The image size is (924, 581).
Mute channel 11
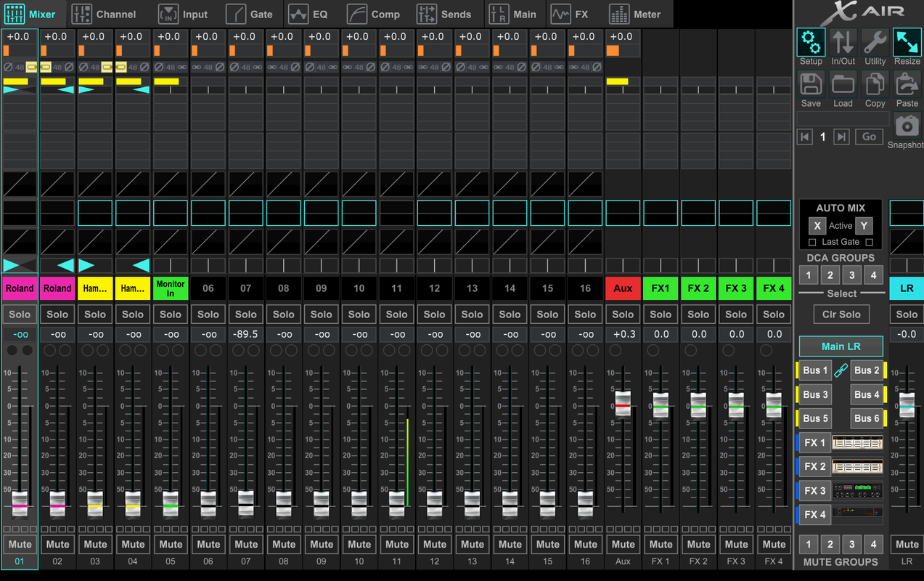pos(397,544)
